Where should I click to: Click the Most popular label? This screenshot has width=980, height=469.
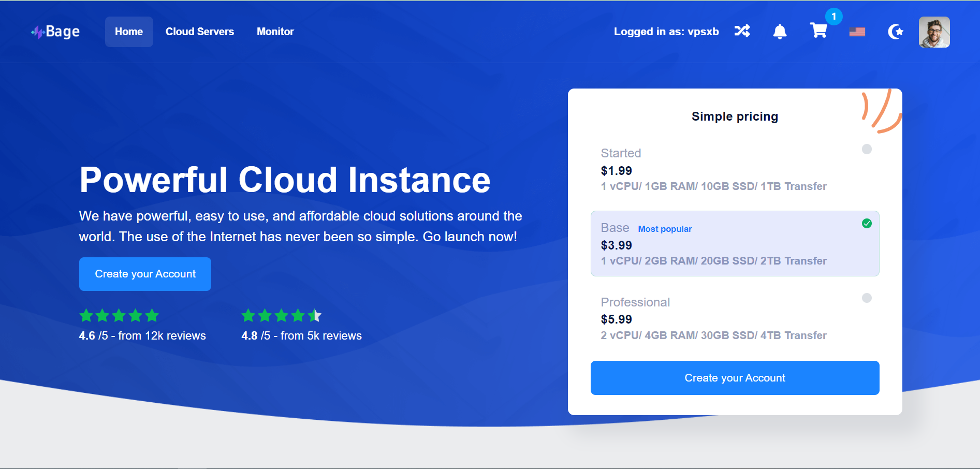tap(665, 229)
